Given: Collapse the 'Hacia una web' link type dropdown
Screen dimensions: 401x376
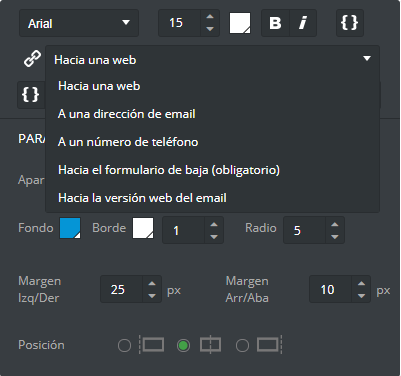Looking at the screenshot, I should 213,59.
